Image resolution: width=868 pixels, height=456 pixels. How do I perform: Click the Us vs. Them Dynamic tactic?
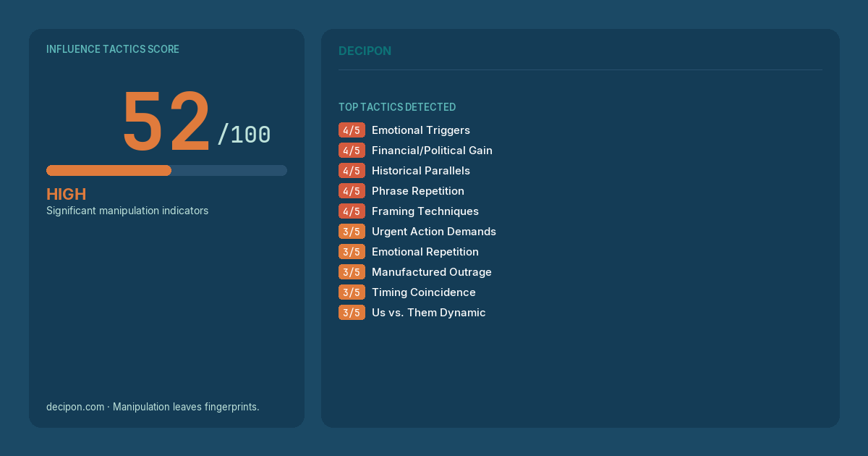[x=429, y=313]
